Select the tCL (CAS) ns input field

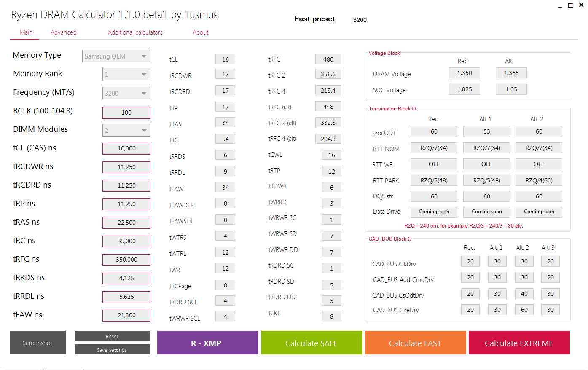click(x=126, y=148)
